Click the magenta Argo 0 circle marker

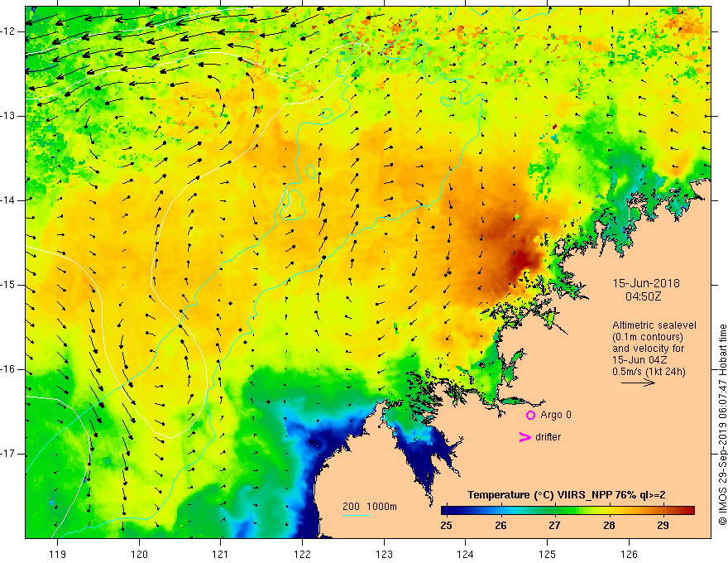click(530, 416)
